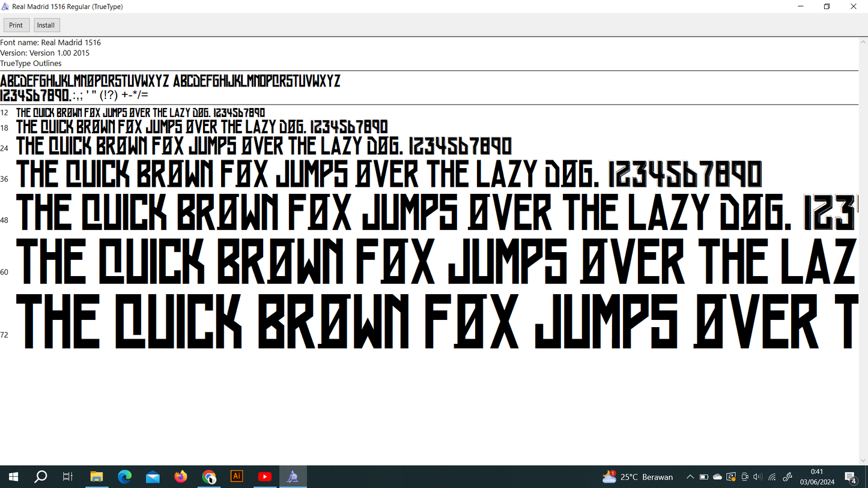Click the size 60 sample text line
Image resolution: width=868 pixels, height=488 pixels.
coord(437,261)
